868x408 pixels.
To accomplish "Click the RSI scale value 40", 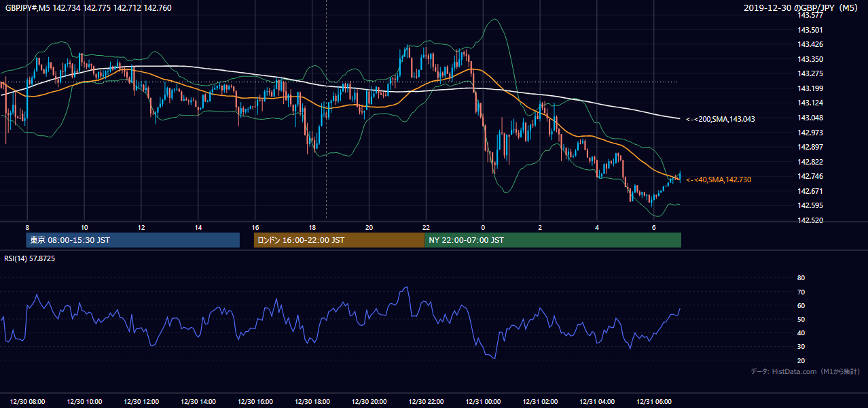I will pyautogui.click(x=801, y=333).
